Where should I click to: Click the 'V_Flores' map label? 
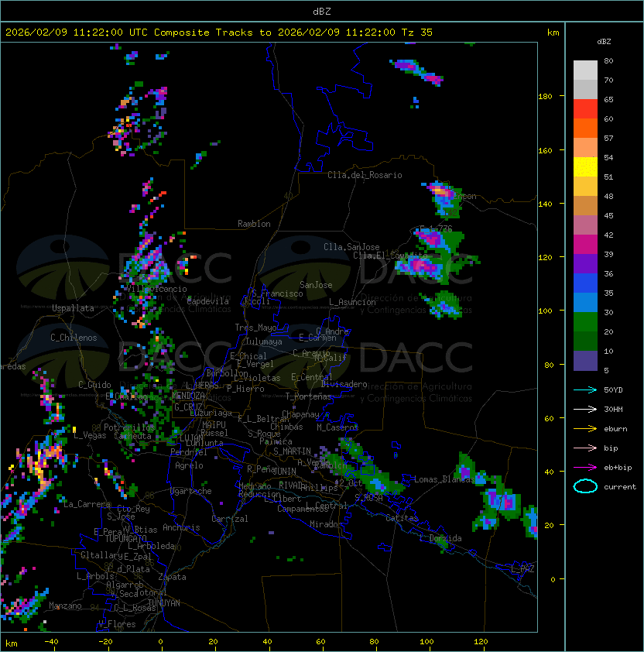(x=117, y=623)
